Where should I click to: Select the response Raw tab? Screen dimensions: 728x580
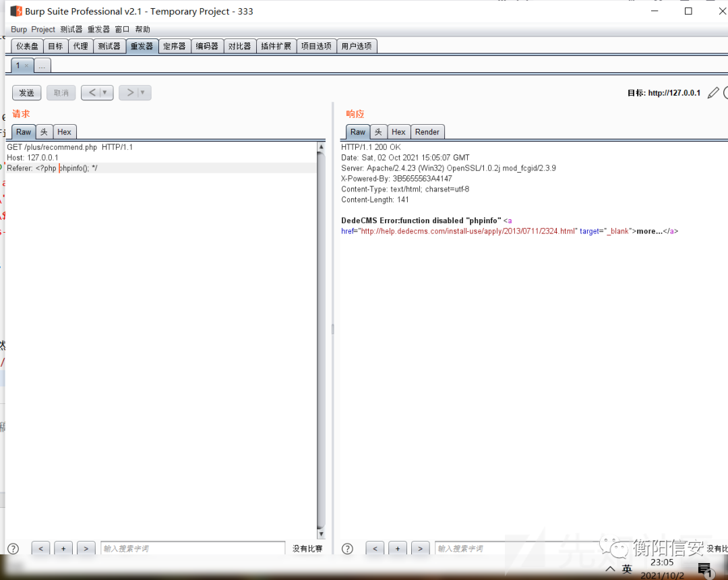click(357, 132)
